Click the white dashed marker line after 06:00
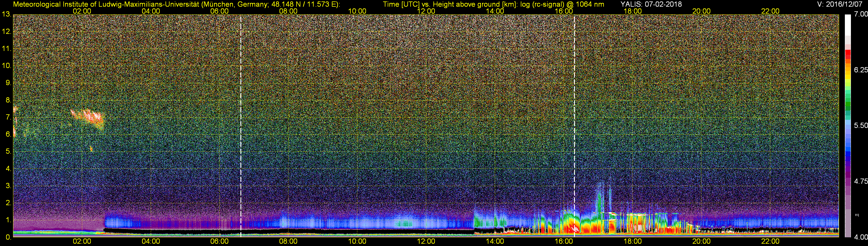 241,125
